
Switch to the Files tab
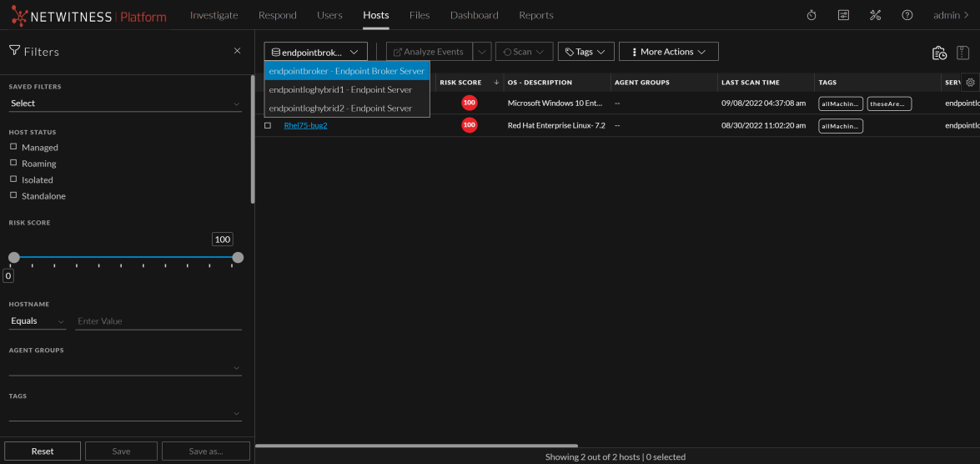(420, 15)
